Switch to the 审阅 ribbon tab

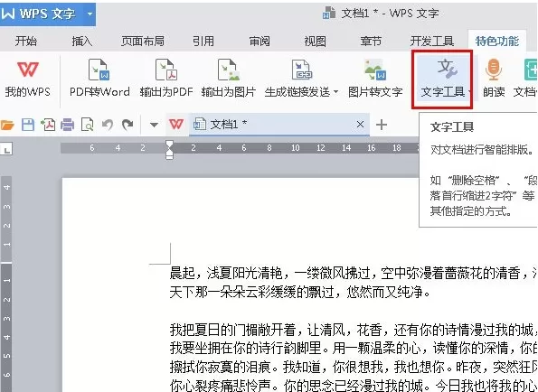260,42
